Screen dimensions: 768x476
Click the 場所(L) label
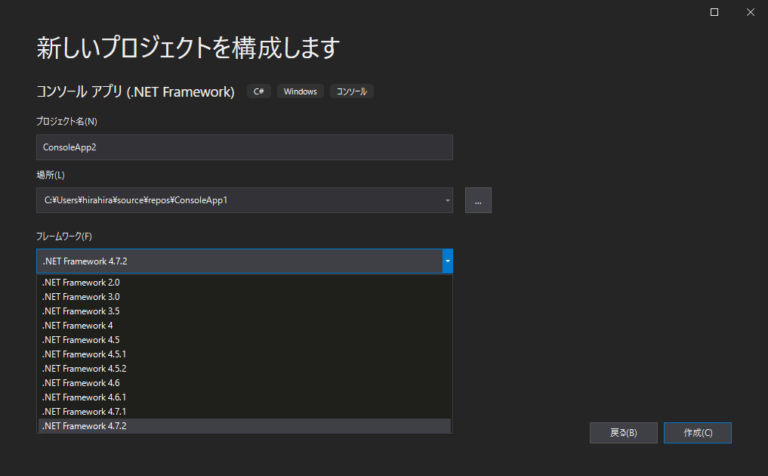coord(50,175)
